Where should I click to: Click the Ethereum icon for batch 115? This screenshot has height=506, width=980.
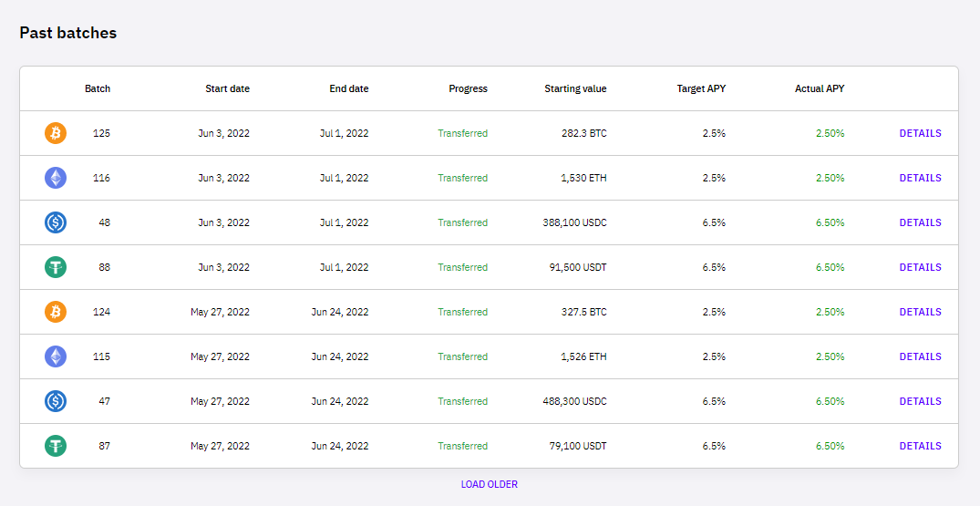point(56,356)
